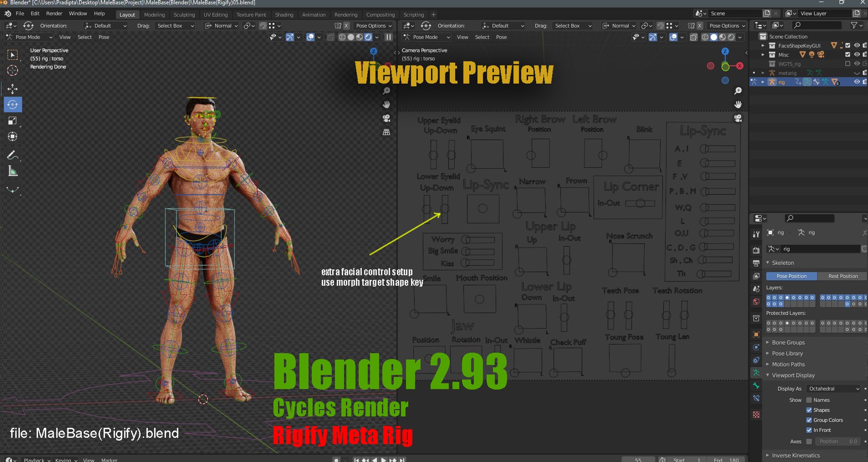Screen dimensions: 868x462
Task: Switch left viewport to rendered shading
Action: tap(368, 37)
